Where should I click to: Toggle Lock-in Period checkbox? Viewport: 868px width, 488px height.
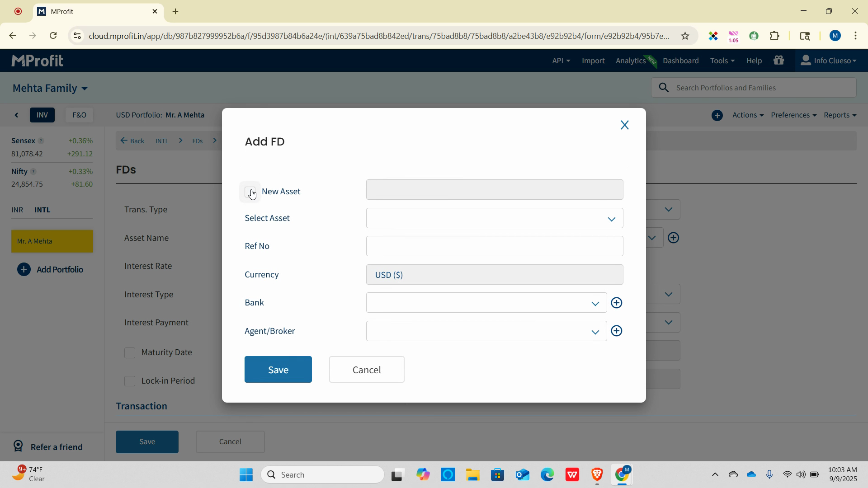tap(130, 381)
